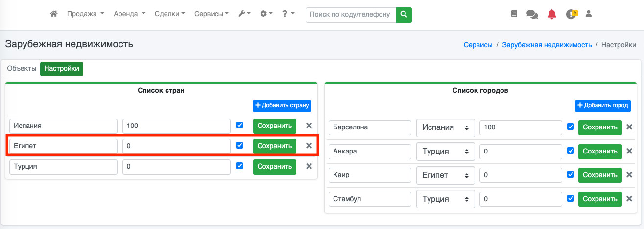644x229 pixels.
Task: Open the red notifications bell
Action: click(552, 14)
